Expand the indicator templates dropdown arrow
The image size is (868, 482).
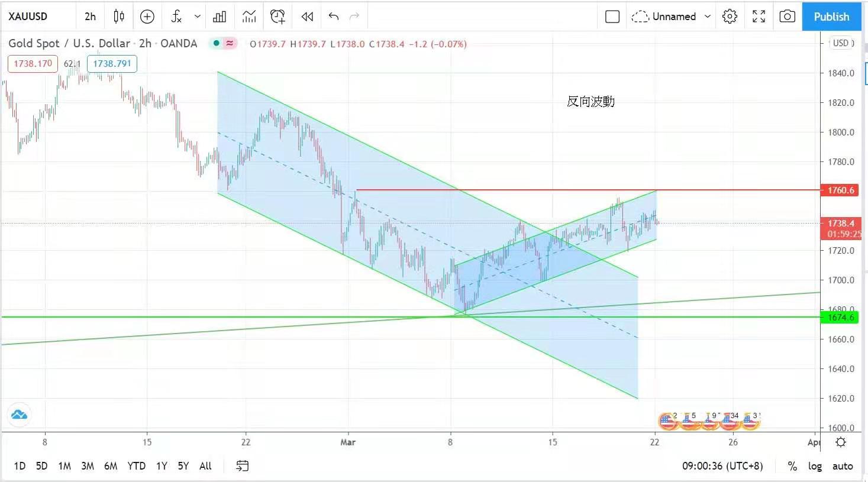pos(198,17)
